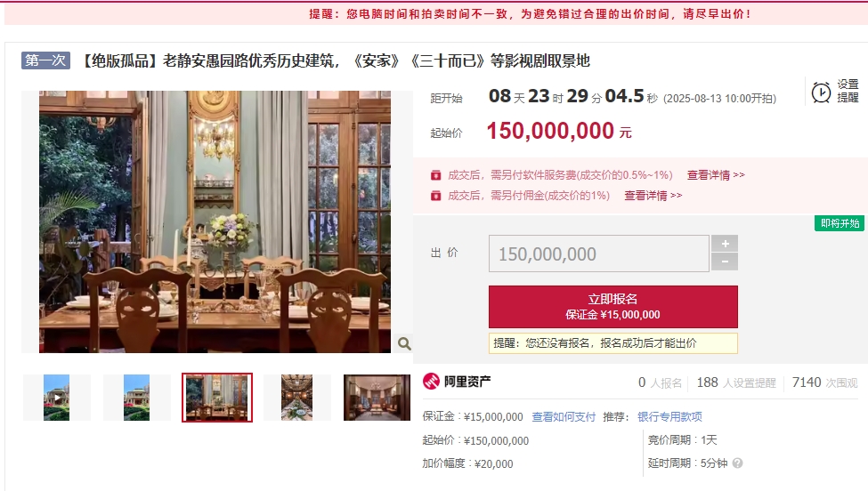The image size is (868, 491).
Task: Click the help icon beside 延时周期
Action: tap(737, 463)
